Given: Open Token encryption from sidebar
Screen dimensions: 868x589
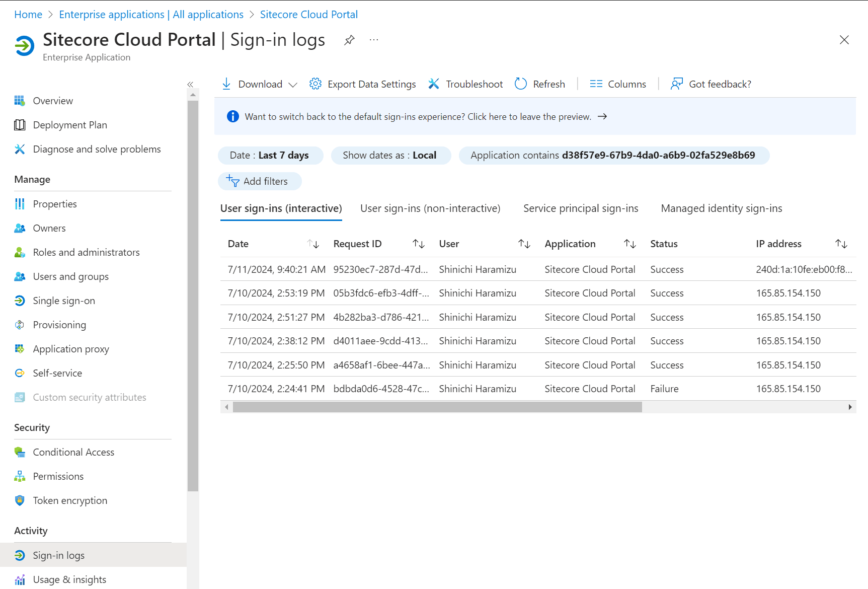Looking at the screenshot, I should coord(70,500).
